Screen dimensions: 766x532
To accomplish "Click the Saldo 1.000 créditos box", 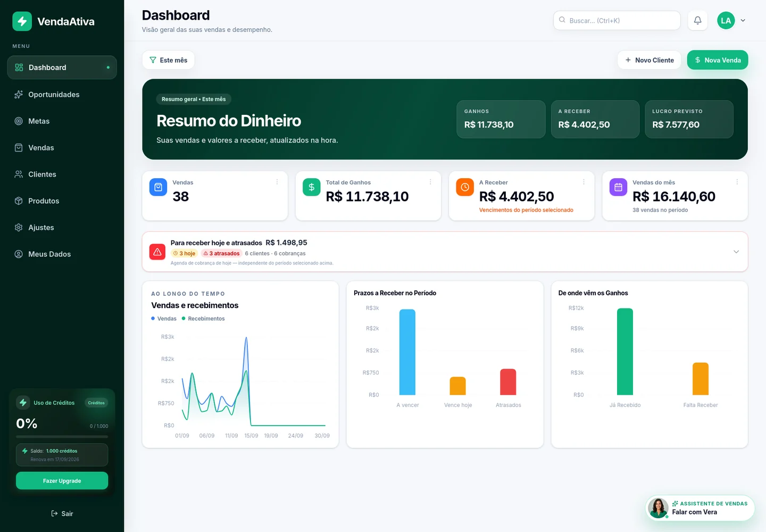I will tap(62, 455).
